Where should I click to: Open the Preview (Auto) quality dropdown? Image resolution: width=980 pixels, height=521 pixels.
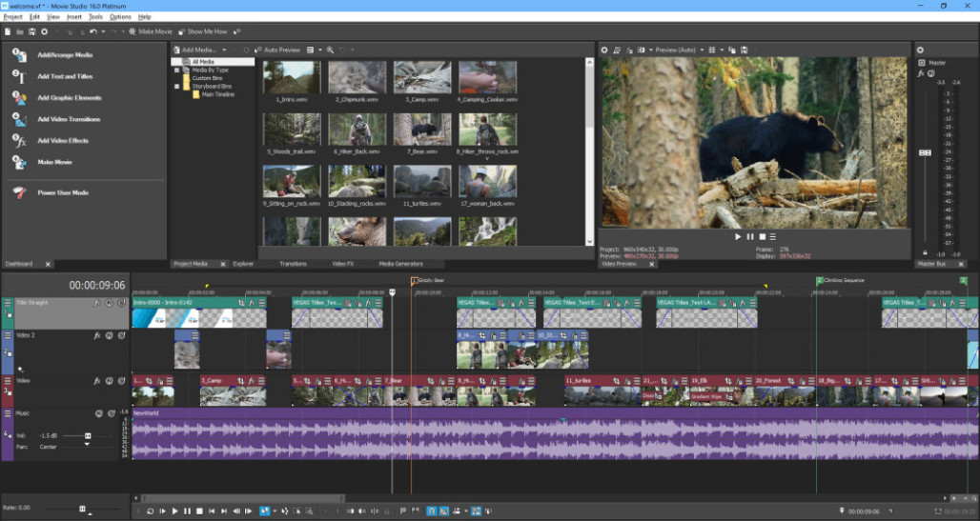click(x=679, y=50)
